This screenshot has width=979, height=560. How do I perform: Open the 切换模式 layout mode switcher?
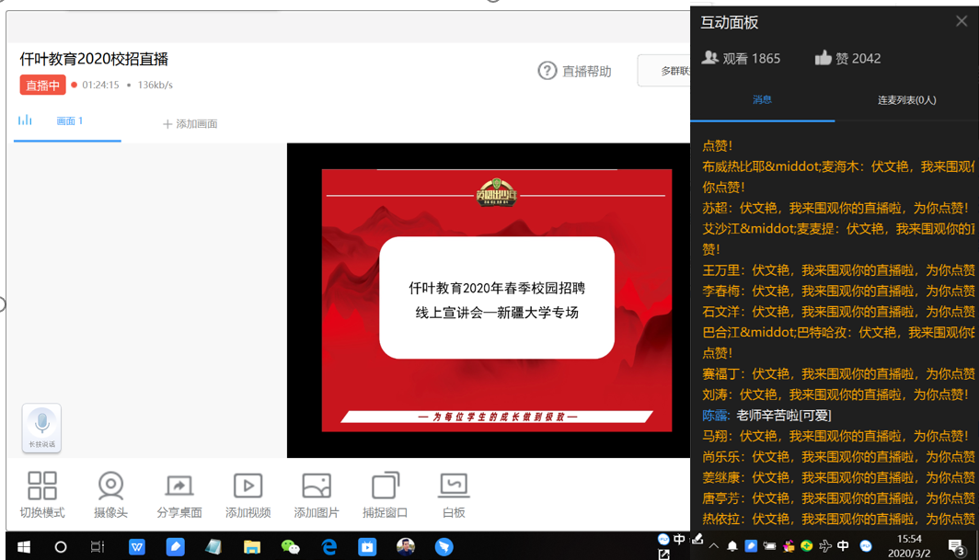[x=41, y=495]
